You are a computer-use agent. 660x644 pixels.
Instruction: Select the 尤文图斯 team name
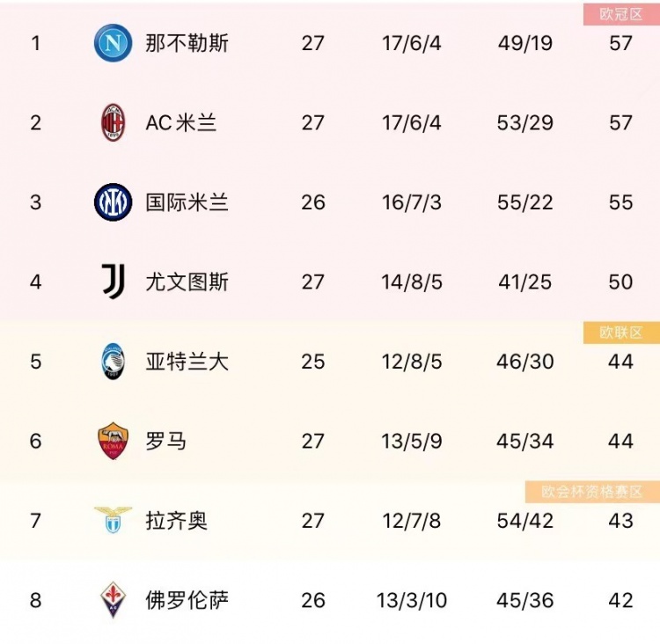pos(187,282)
